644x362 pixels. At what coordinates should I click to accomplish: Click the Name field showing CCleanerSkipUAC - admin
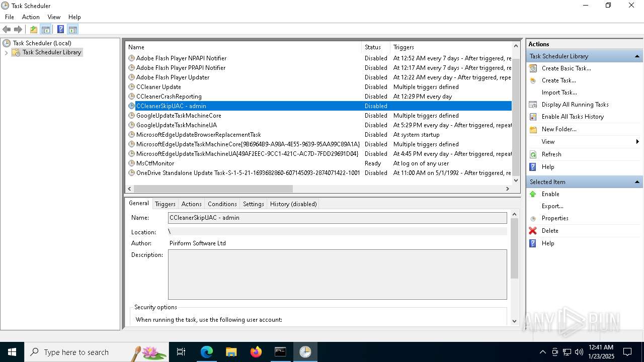[x=338, y=218]
